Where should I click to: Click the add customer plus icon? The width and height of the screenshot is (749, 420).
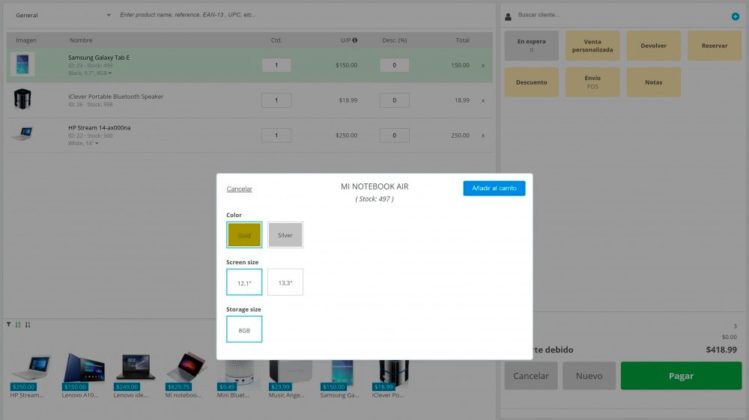click(x=735, y=17)
